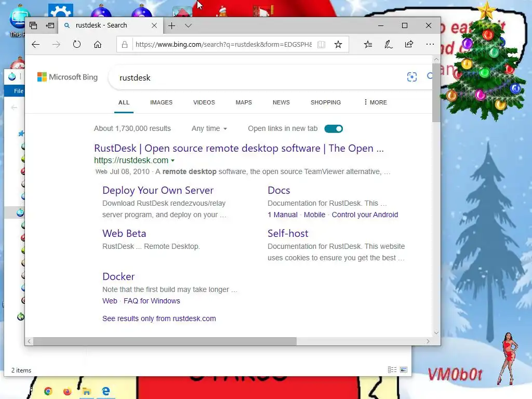Enable reading view icon
This screenshot has height=399, width=532.
(321, 45)
